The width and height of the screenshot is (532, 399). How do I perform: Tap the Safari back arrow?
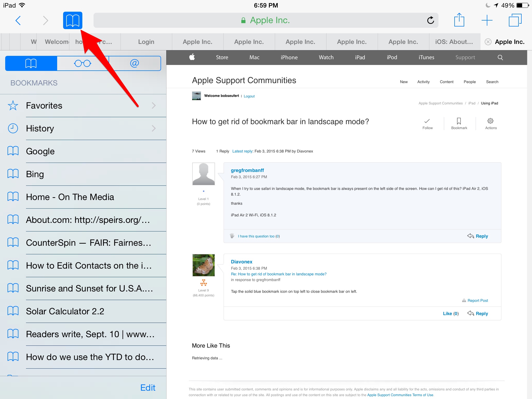(x=18, y=20)
